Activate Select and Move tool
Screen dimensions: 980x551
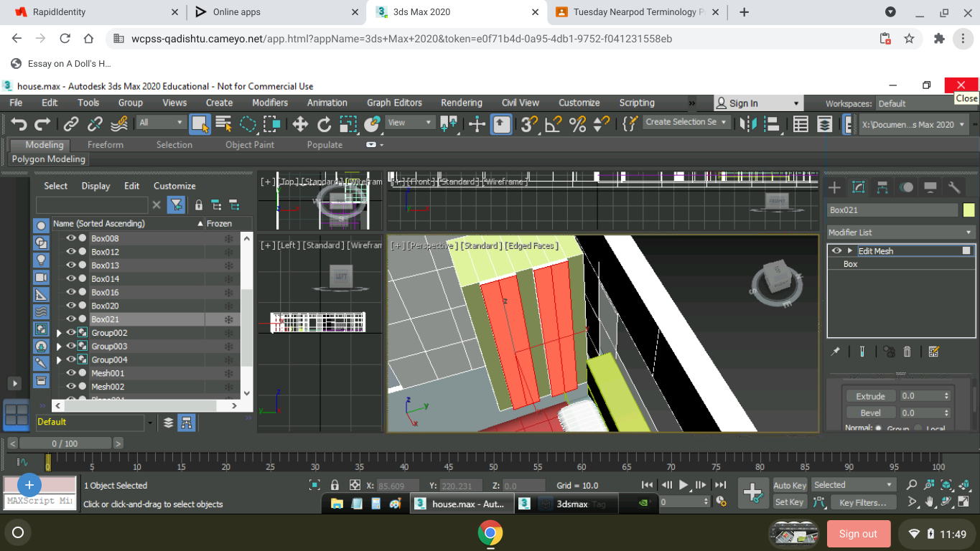pyautogui.click(x=300, y=124)
